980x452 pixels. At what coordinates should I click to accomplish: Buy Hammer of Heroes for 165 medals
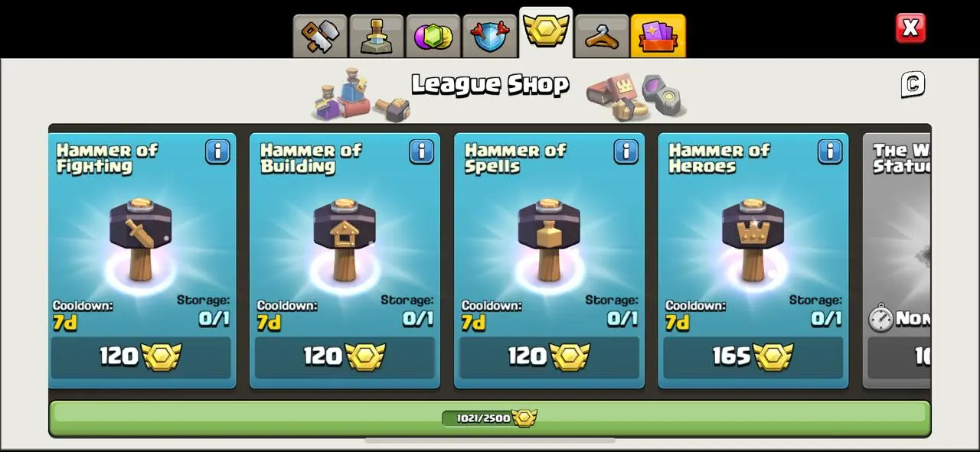(753, 357)
